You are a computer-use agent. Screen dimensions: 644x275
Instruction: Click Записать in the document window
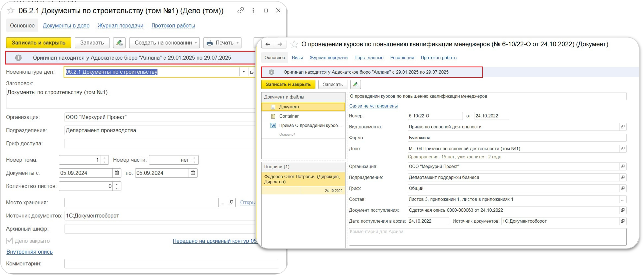pyautogui.click(x=333, y=85)
